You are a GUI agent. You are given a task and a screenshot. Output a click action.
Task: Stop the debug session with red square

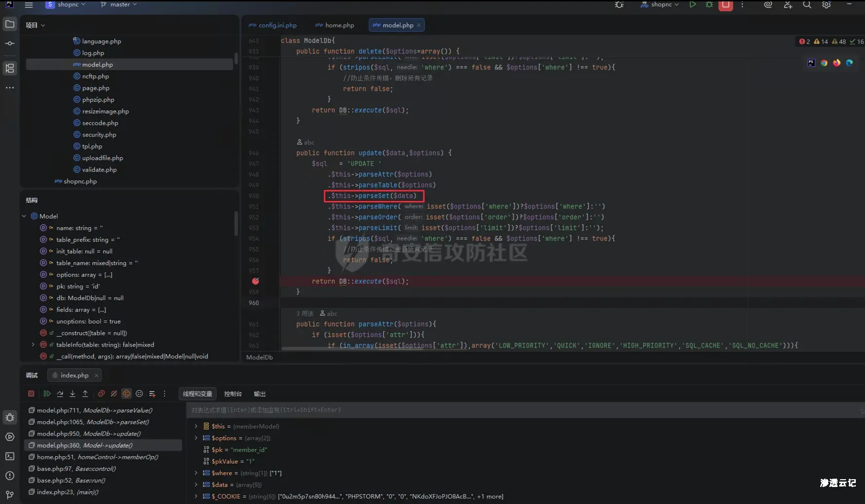31,394
